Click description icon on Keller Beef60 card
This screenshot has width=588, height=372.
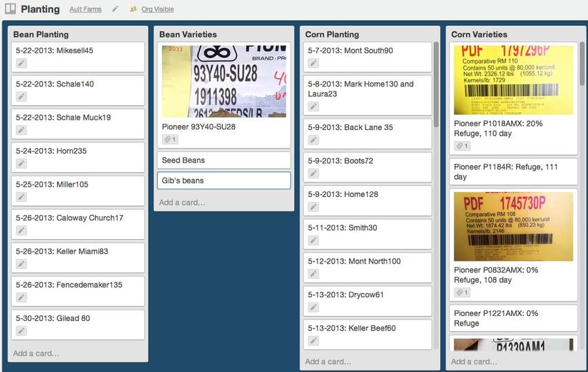[x=313, y=340]
